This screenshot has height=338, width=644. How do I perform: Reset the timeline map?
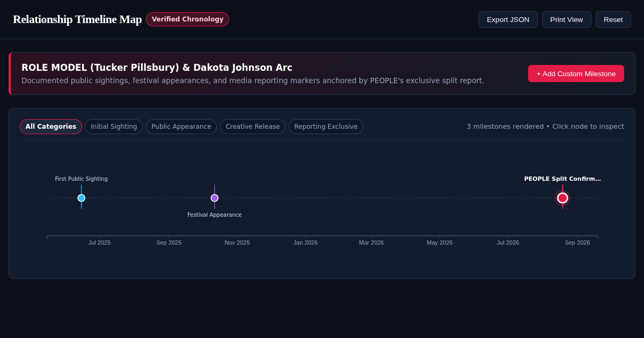tap(613, 19)
